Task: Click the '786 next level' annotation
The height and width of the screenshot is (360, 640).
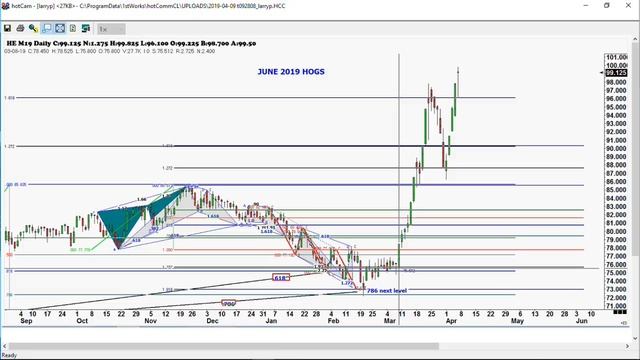Action: tap(387, 291)
